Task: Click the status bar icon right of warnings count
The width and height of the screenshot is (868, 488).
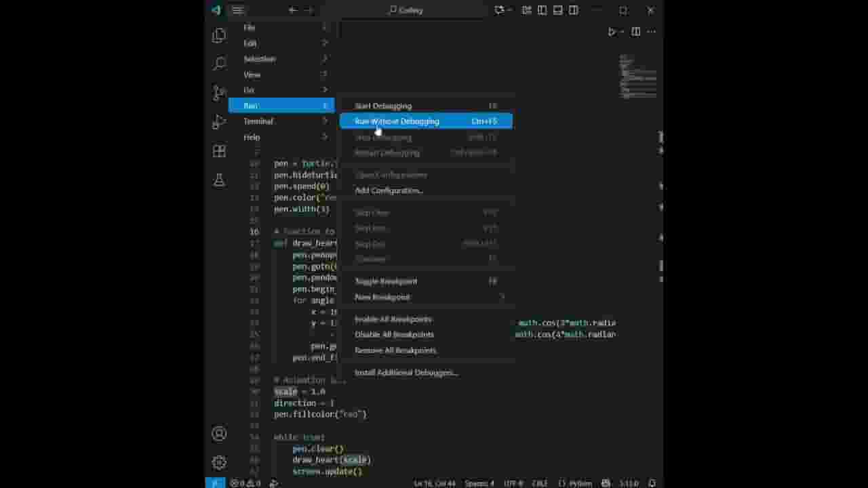Action: pyautogui.click(x=274, y=483)
